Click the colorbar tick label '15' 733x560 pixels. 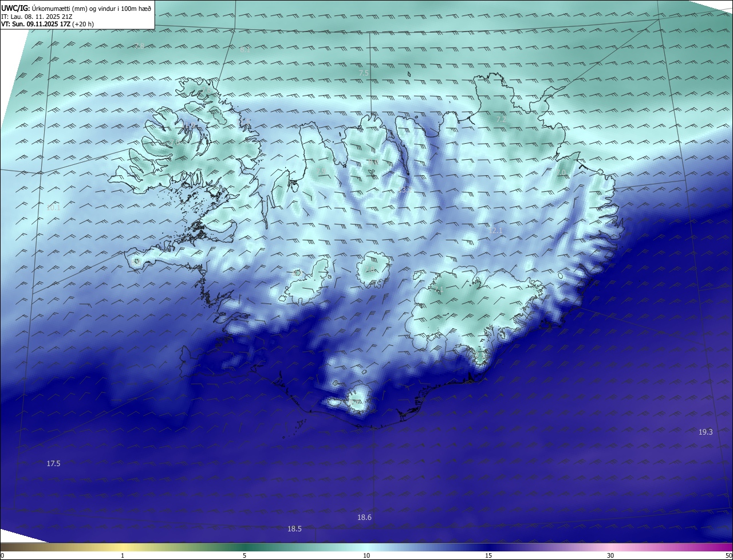pos(488,555)
